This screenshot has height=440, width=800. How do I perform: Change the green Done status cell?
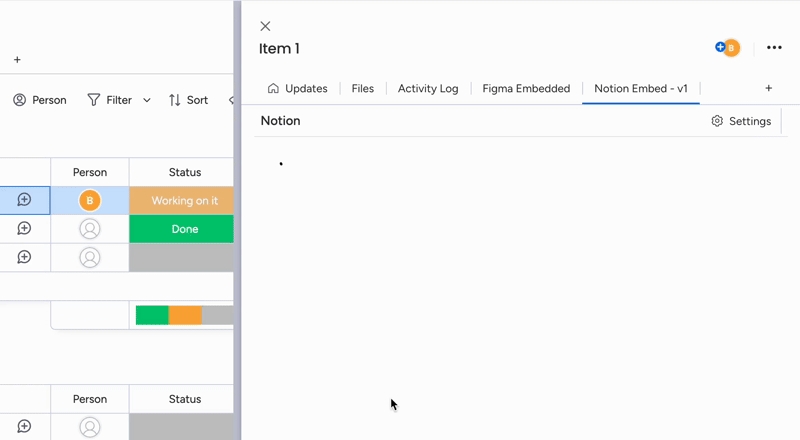183,229
